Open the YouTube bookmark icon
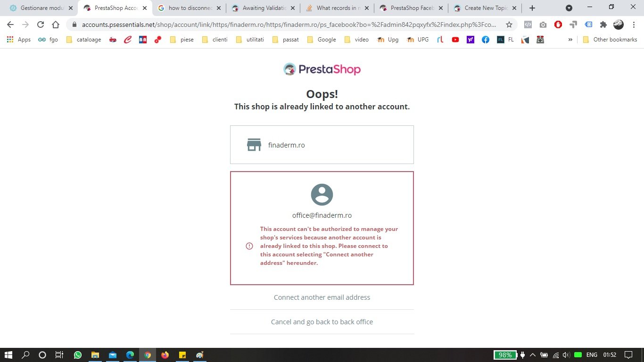Viewport: 644px width, 362px height. click(x=455, y=40)
